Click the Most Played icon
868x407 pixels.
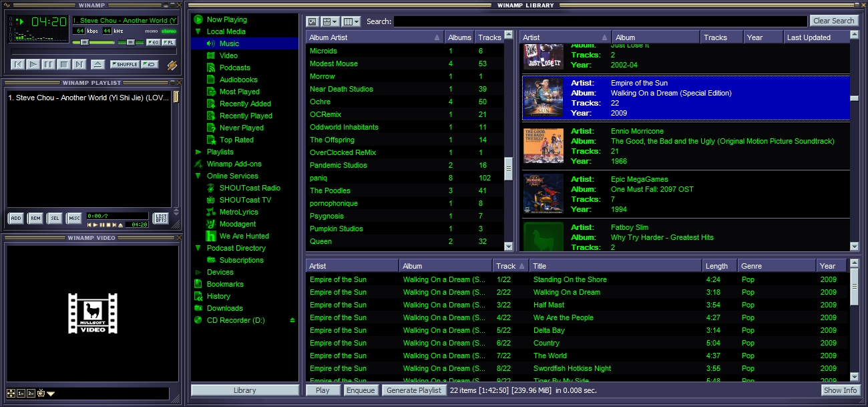211,92
